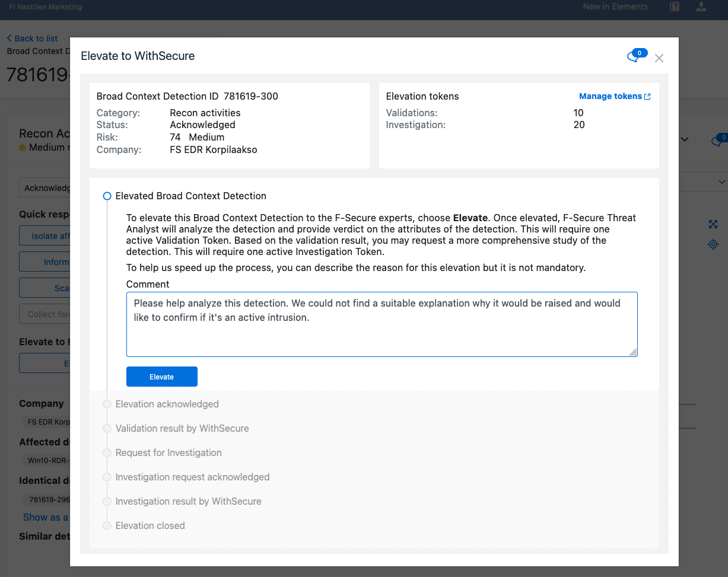The image size is (728, 577).
Task: Expand the chevron near the right panel comment bubble
Action: pos(685,139)
